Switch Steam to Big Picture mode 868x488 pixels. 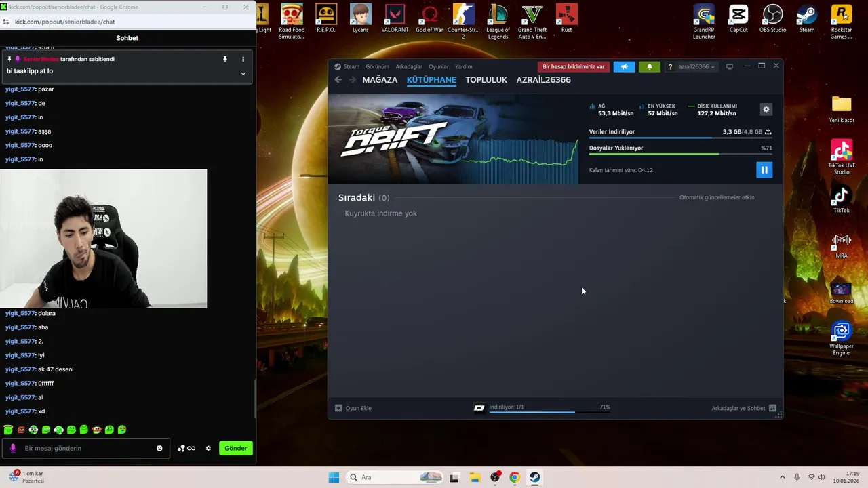[730, 66]
